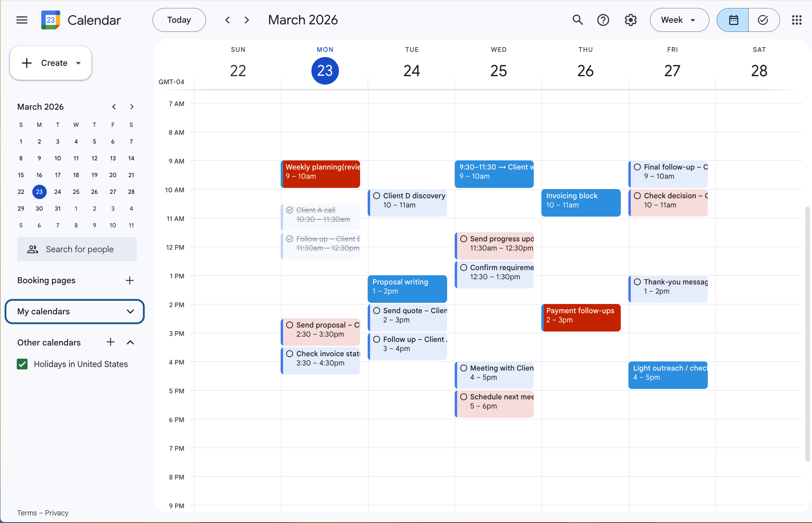Open the Payment follow-ups event on Thursday
The image size is (812, 523).
pos(581,317)
